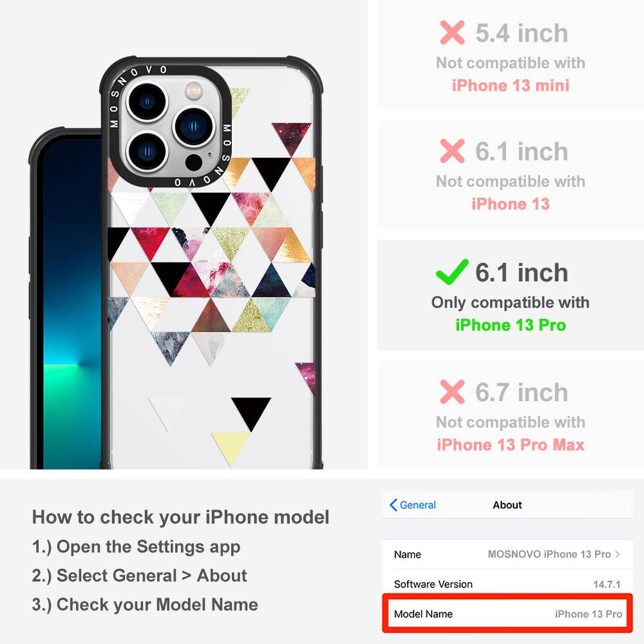This screenshot has width=644, height=644.
Task: Click the bottom-left camera lens
Action: tap(147, 151)
